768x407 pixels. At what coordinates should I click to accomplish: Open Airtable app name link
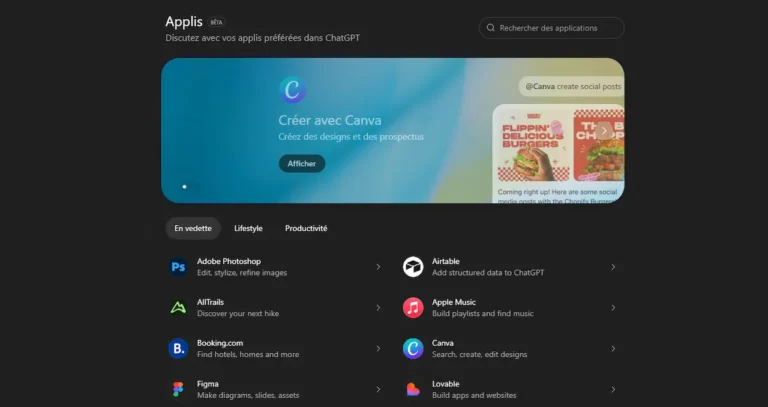click(446, 262)
